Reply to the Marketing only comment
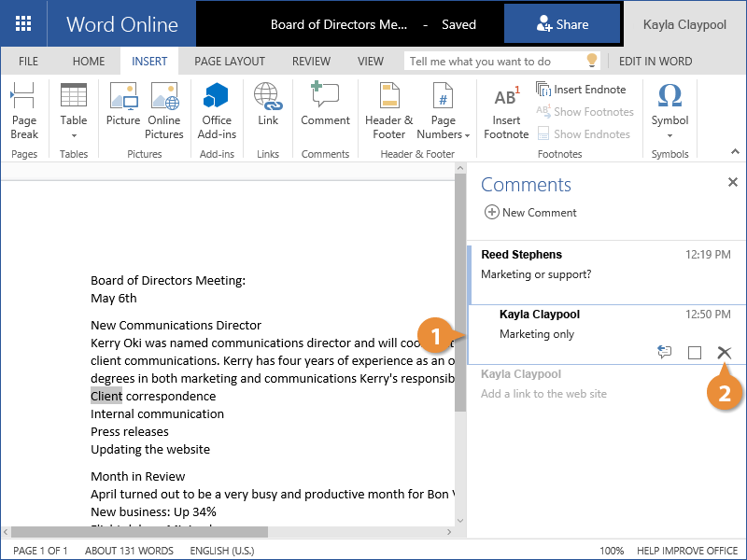This screenshot has height=560, width=747. 665,352
